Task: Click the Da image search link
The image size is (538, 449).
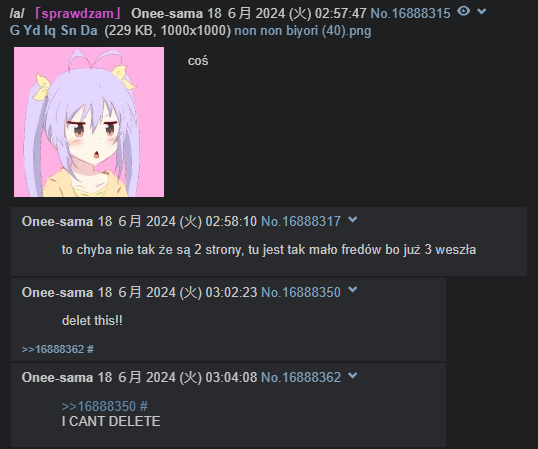Action: coord(89,31)
